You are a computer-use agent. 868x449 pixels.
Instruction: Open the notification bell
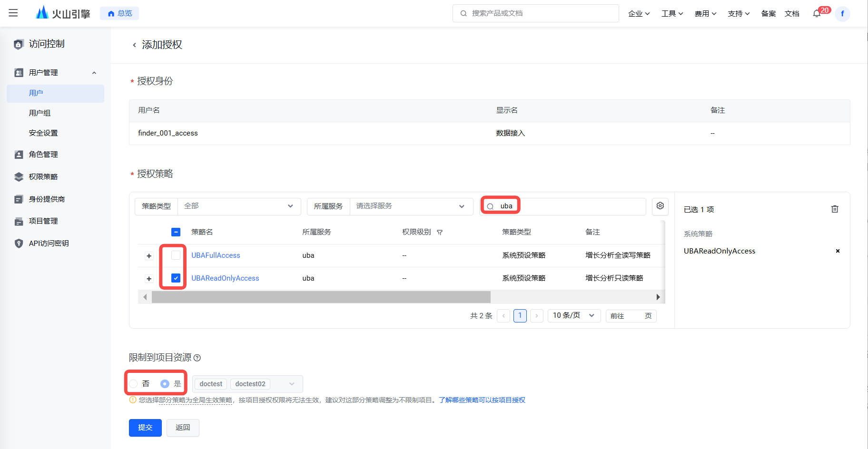817,14
